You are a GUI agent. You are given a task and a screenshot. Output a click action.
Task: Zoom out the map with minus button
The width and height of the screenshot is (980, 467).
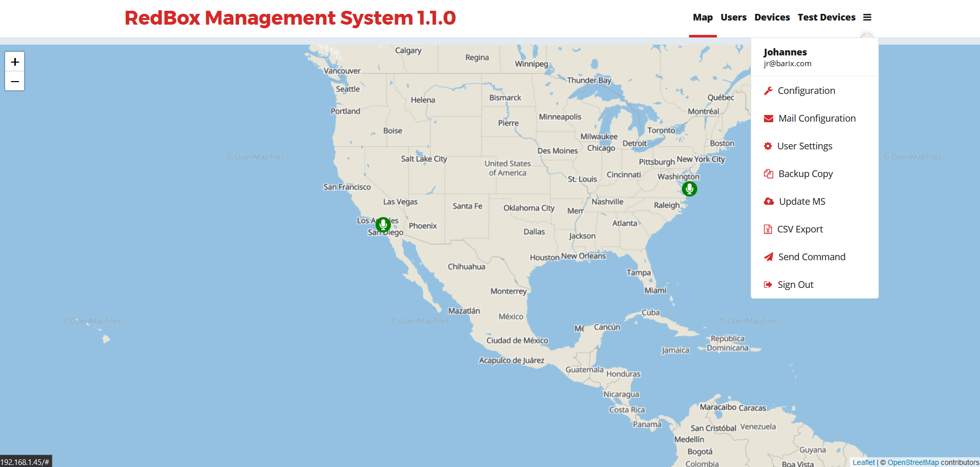[x=15, y=81]
